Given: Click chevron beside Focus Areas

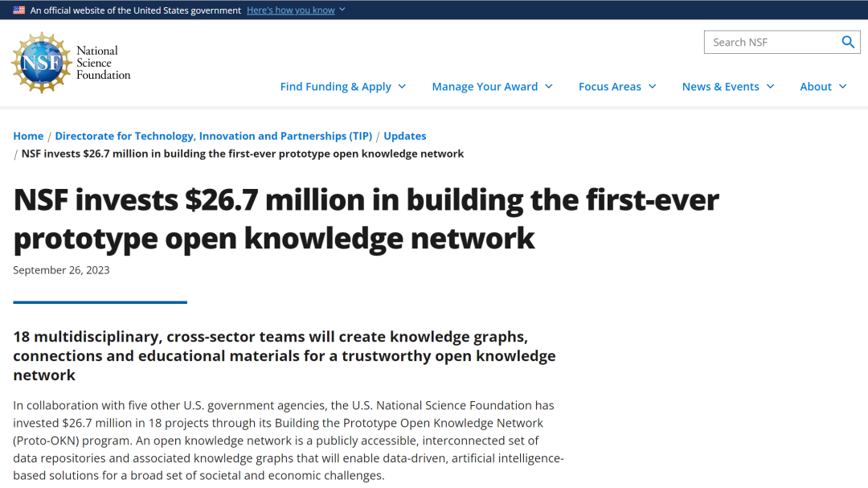Looking at the screenshot, I should click(652, 86).
